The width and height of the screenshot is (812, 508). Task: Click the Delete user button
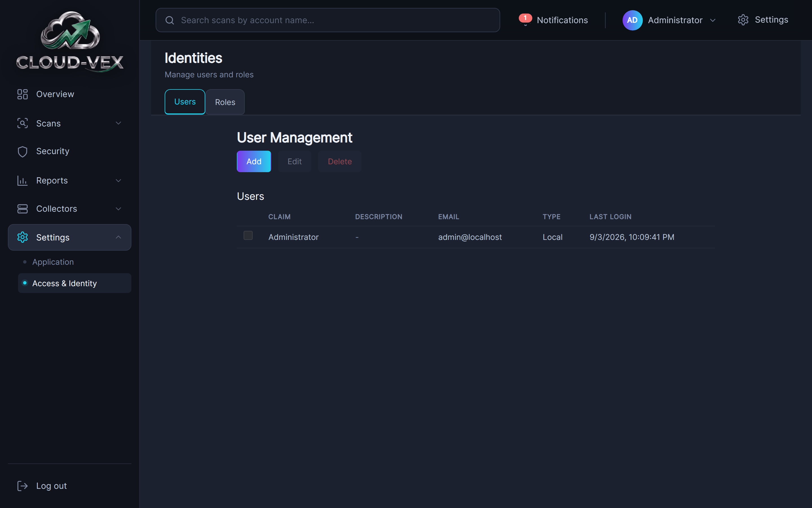pyautogui.click(x=339, y=161)
